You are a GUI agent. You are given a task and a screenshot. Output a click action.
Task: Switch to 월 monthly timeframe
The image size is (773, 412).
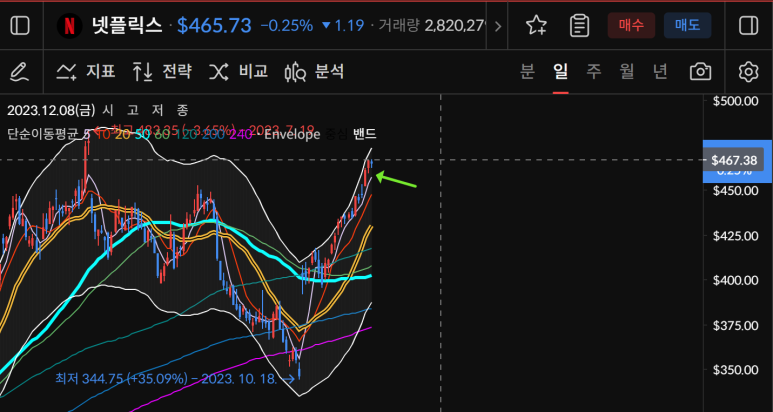[x=627, y=72]
